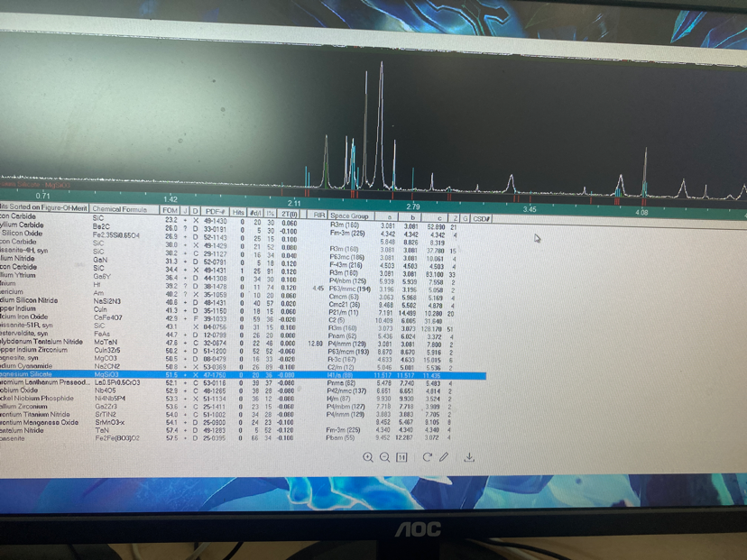Screen dimensions: 747x560
Task: Click the rotate image icon
Action: [x=427, y=457]
